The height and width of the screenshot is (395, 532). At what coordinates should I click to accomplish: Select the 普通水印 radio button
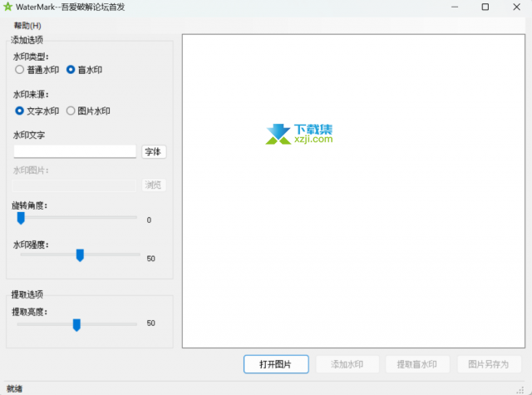[37, 70]
